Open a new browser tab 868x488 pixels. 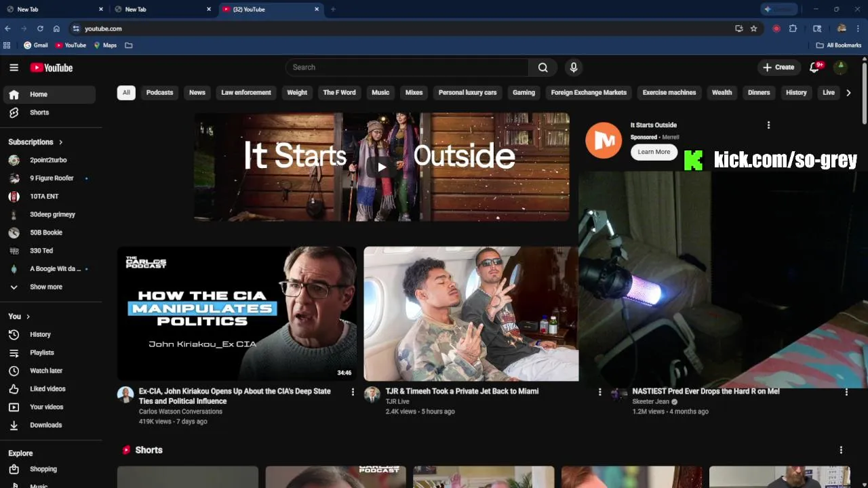click(x=333, y=9)
